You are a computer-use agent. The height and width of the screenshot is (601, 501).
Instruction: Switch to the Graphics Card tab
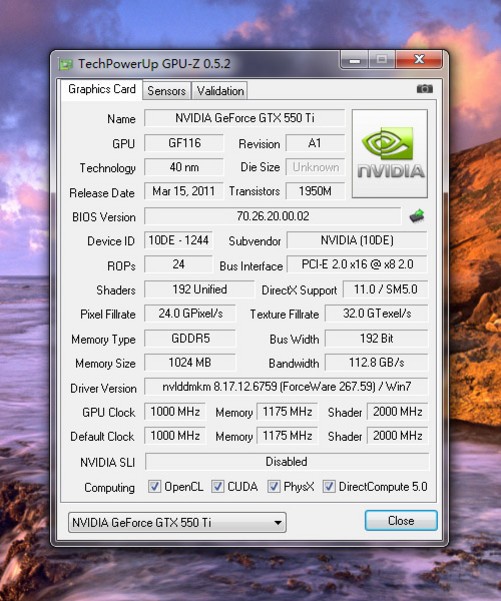pyautogui.click(x=102, y=89)
